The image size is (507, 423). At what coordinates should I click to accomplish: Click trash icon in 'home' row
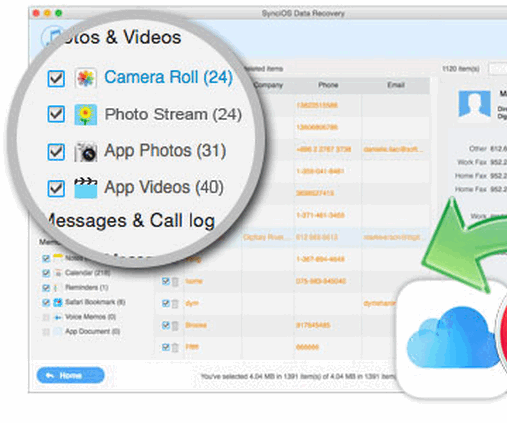(x=175, y=282)
